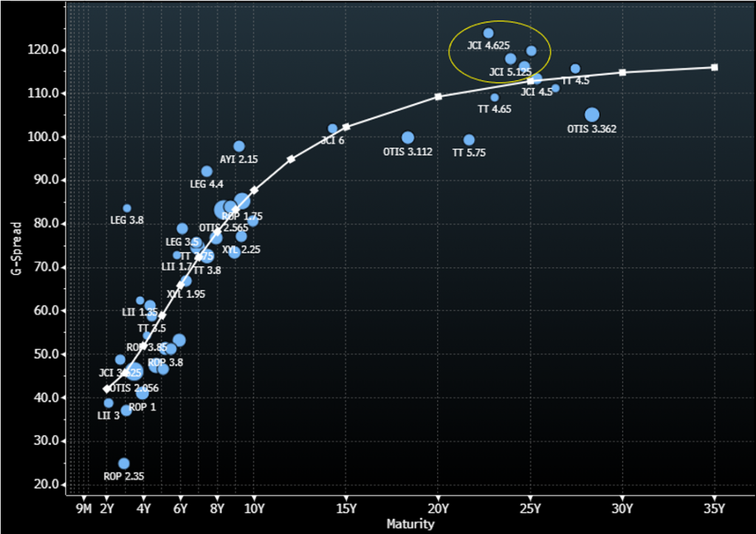Click the curve marker at 35Y maturity

point(714,67)
